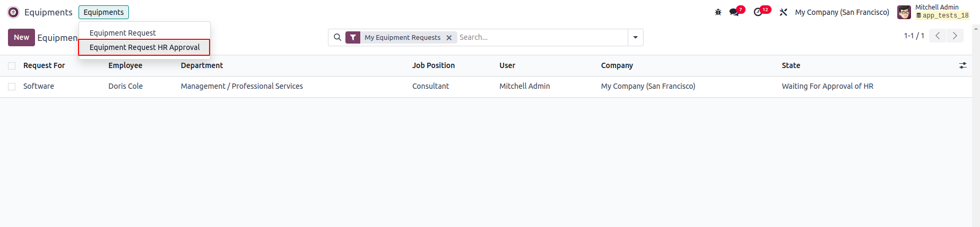The image size is (980, 227).
Task: Expand the search options dropdown arrow
Action: 635,38
